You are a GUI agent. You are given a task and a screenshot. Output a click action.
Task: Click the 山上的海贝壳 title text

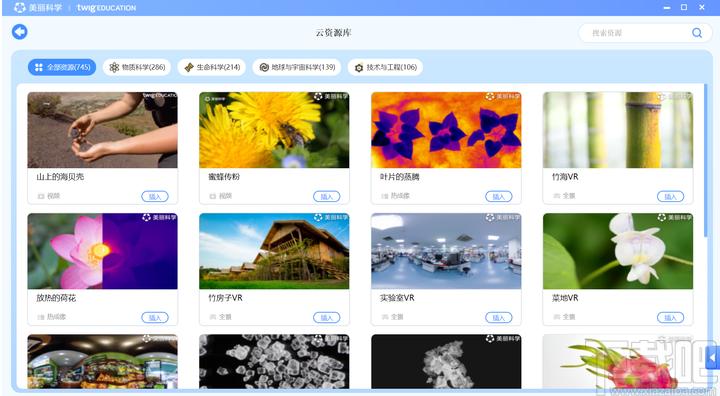[x=60, y=177]
